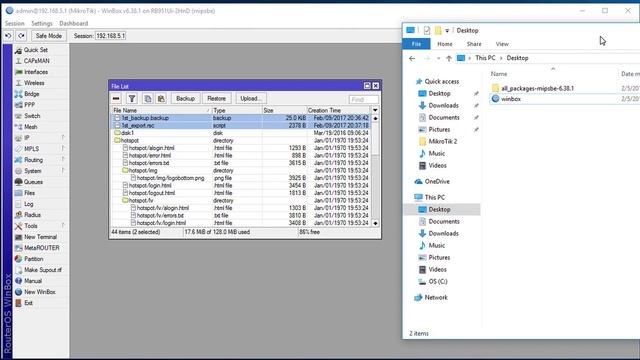Click the Restore button
Viewport: 640px width, 360px height.
click(216, 98)
